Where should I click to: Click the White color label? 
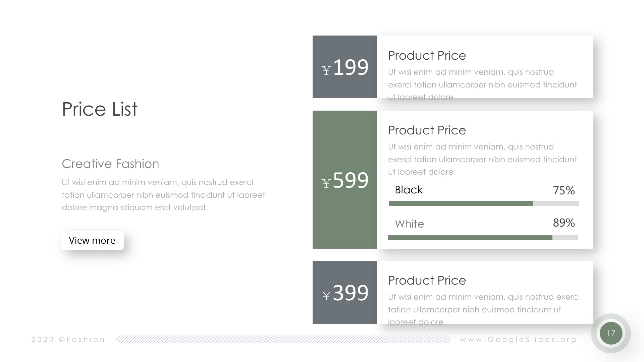pos(410,224)
